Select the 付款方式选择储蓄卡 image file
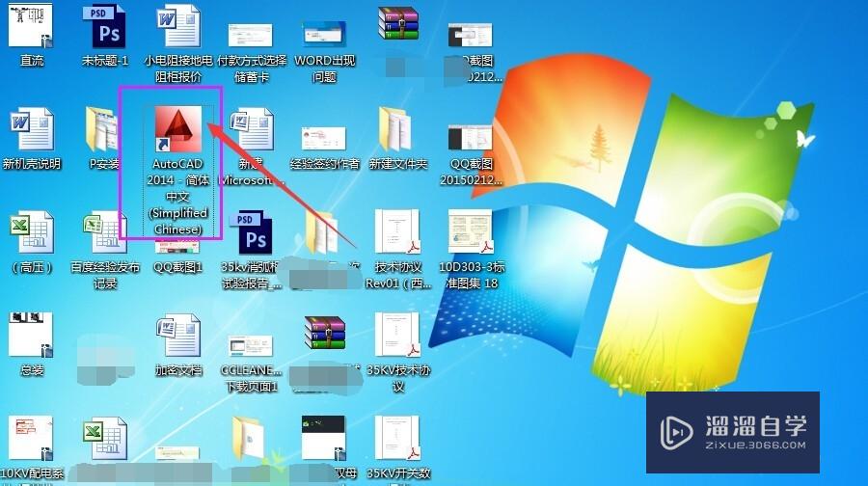The image size is (868, 486). point(250,35)
